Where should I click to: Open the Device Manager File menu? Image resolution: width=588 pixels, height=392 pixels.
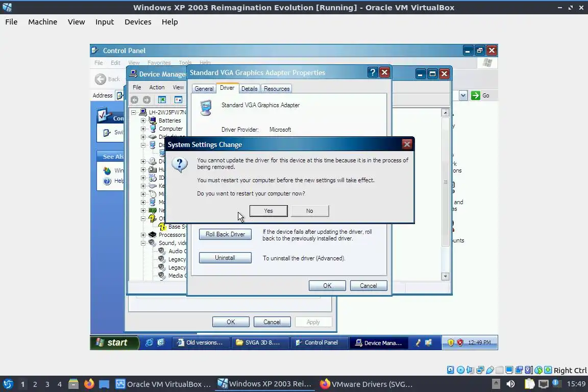[x=137, y=87]
